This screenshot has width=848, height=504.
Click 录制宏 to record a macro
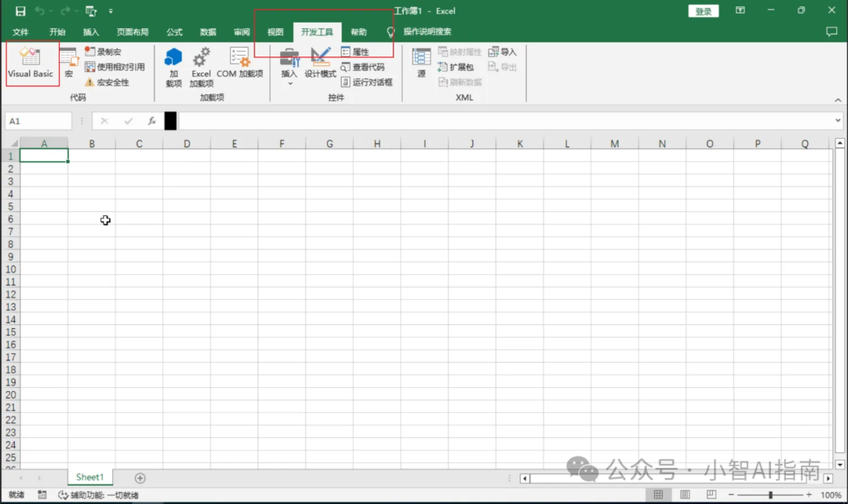click(104, 52)
